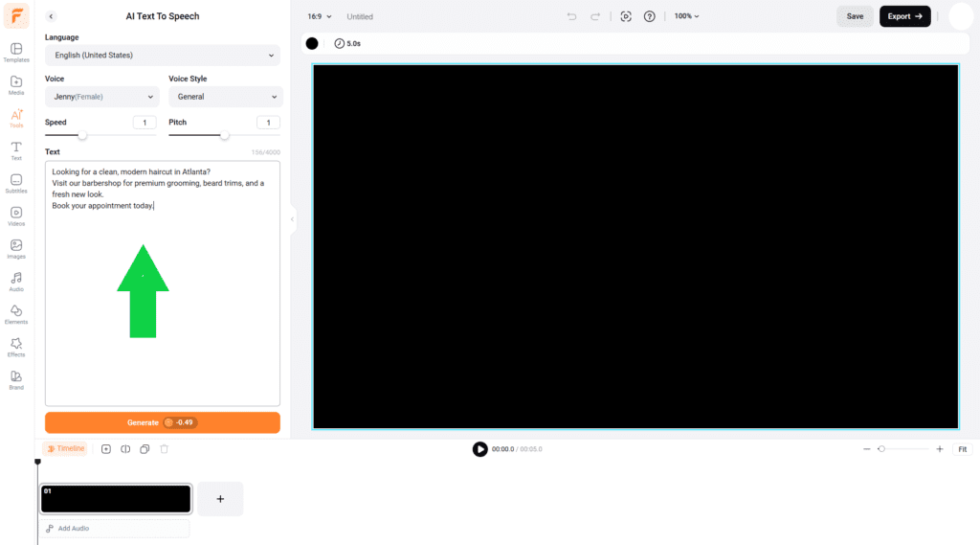Go back from AI Text To Speech
980x545 pixels.
click(x=52, y=16)
